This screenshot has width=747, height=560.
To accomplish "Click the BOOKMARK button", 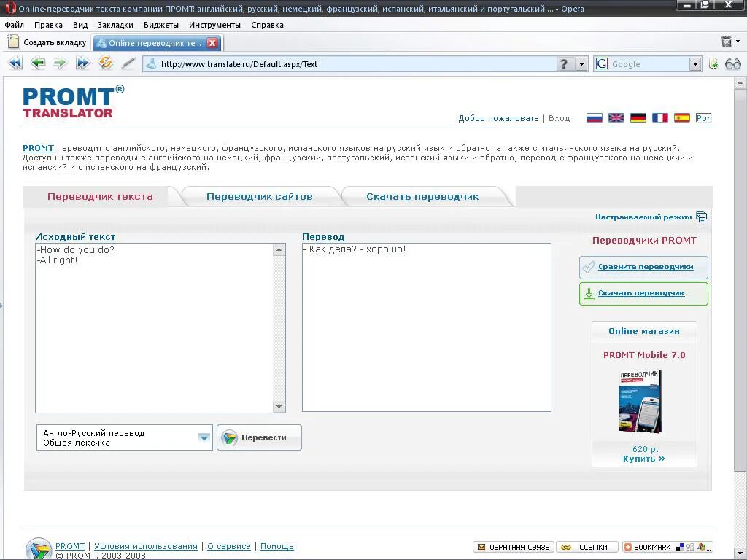I will 667,547.
